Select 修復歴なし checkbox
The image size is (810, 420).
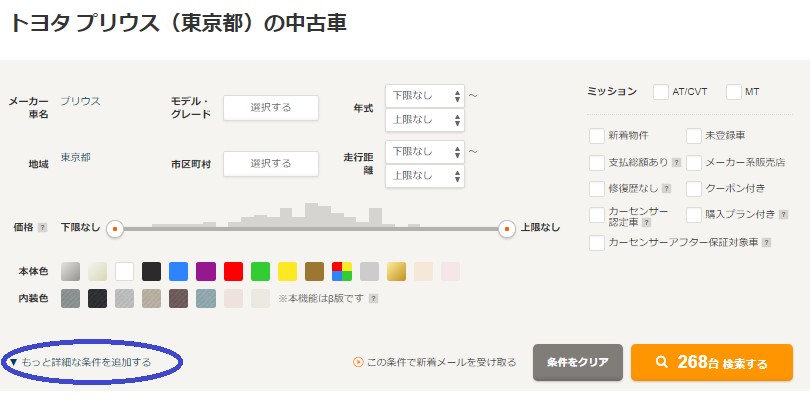pyautogui.click(x=597, y=189)
